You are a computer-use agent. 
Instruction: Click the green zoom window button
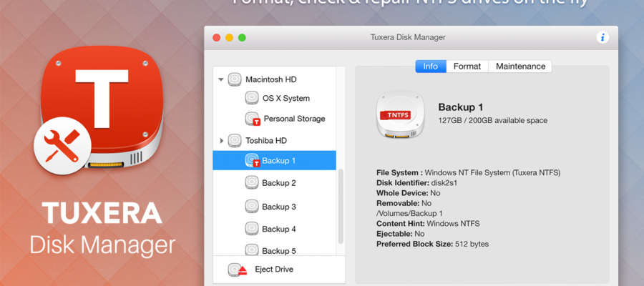click(242, 38)
